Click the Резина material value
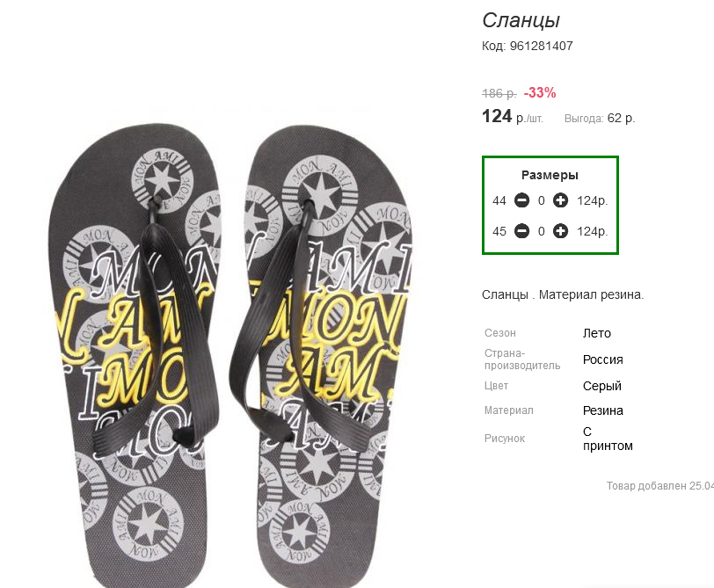The image size is (714, 588). [x=603, y=410]
